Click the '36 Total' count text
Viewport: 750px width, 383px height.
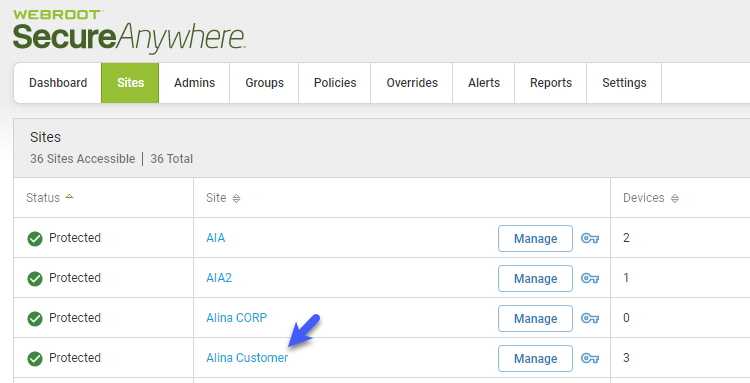point(171,159)
